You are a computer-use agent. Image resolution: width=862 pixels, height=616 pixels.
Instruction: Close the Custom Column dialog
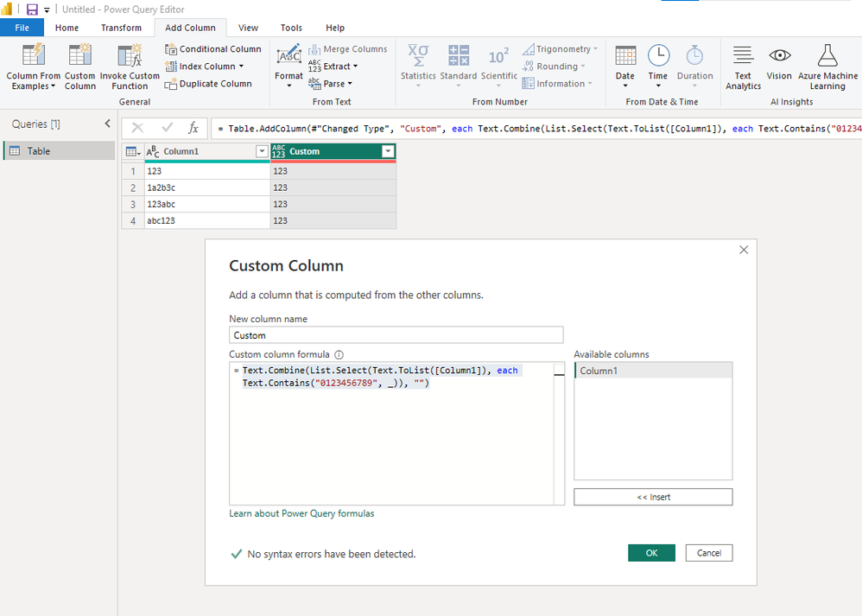tap(744, 250)
